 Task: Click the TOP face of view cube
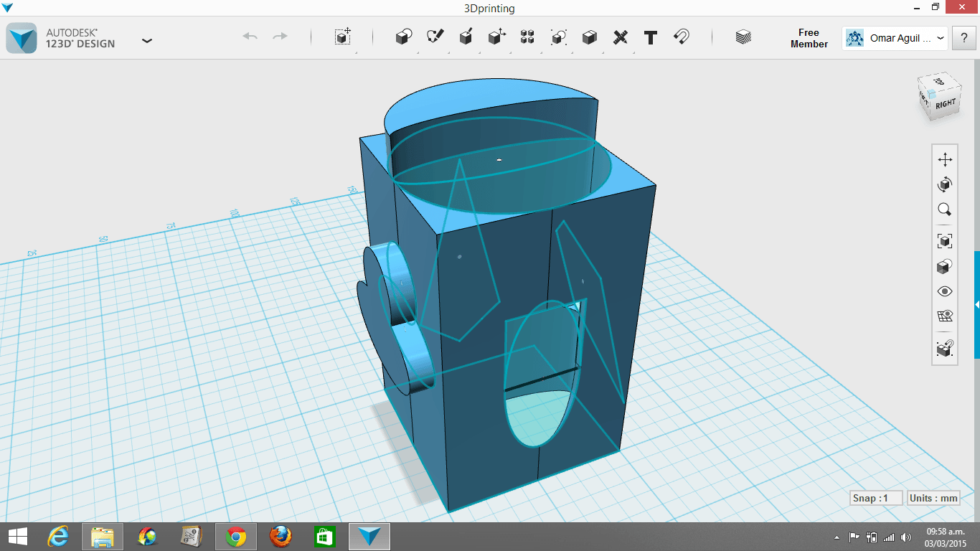[939, 81]
